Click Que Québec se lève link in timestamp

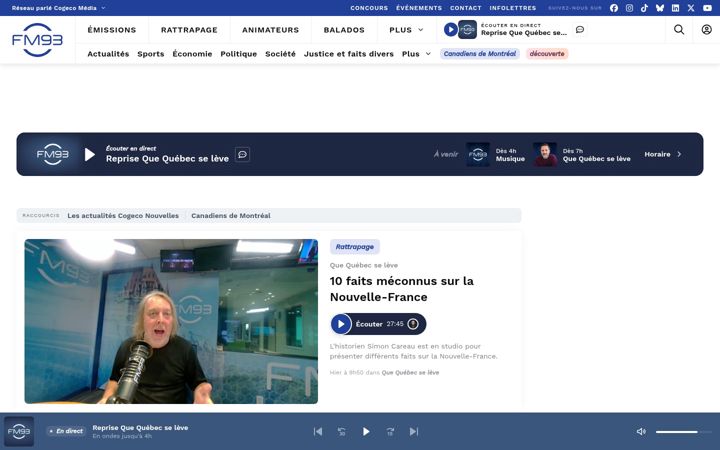(410, 372)
